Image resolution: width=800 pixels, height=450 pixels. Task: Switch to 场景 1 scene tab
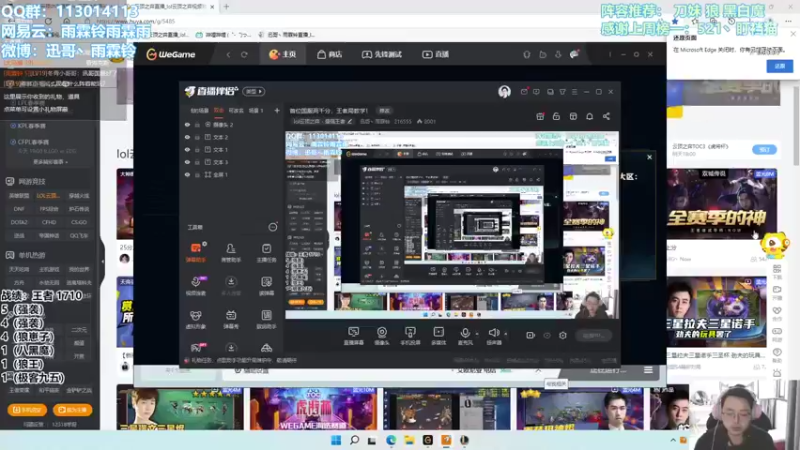pos(256,110)
